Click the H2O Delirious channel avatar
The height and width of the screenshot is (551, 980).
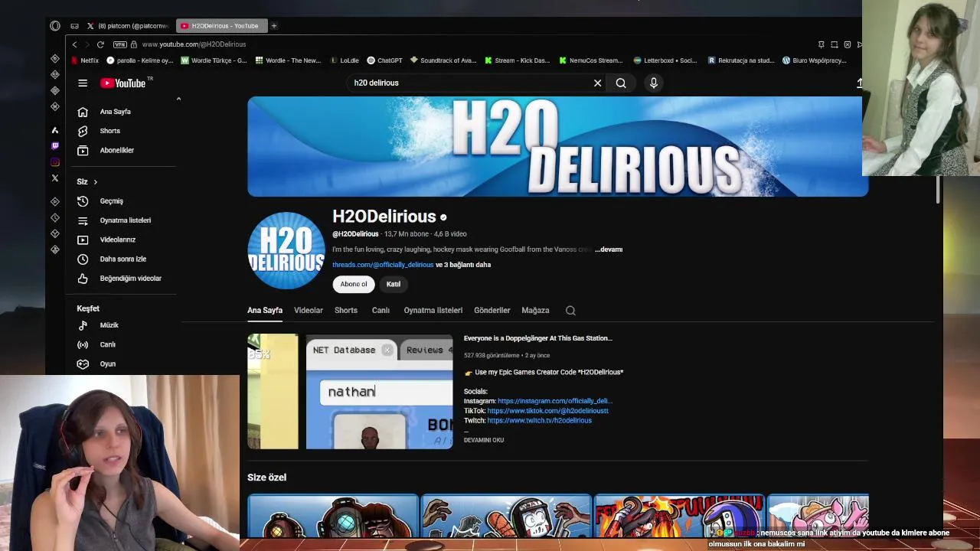tap(286, 250)
